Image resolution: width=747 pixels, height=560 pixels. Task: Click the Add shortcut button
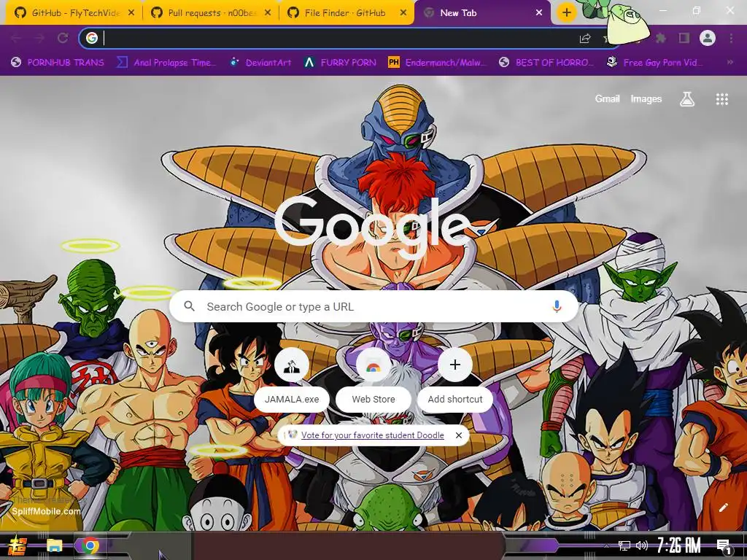455,381
